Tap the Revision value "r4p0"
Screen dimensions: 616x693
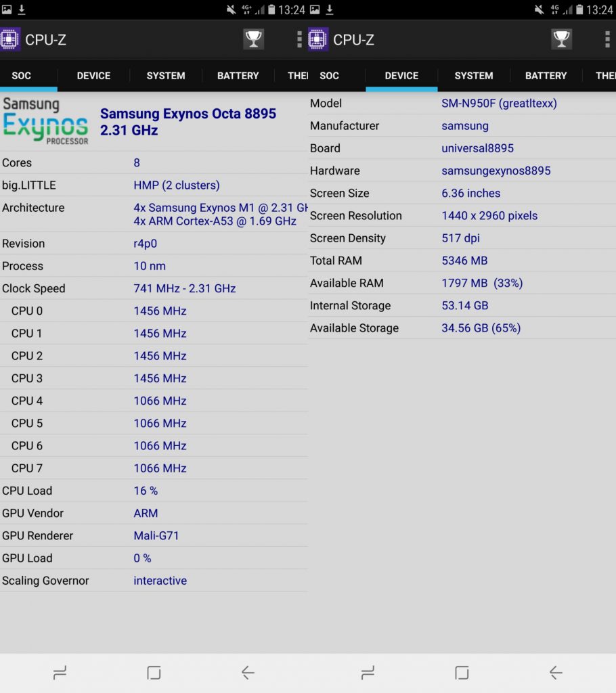coord(145,244)
